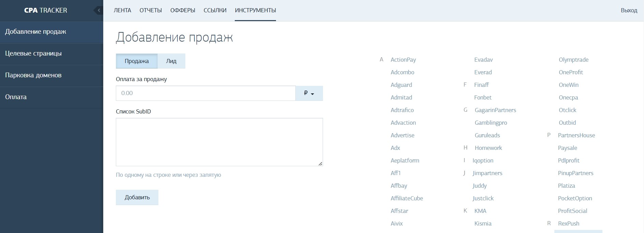Open the CPA TRACKER logo link
Screen dimensions: 644x233
tap(46, 10)
